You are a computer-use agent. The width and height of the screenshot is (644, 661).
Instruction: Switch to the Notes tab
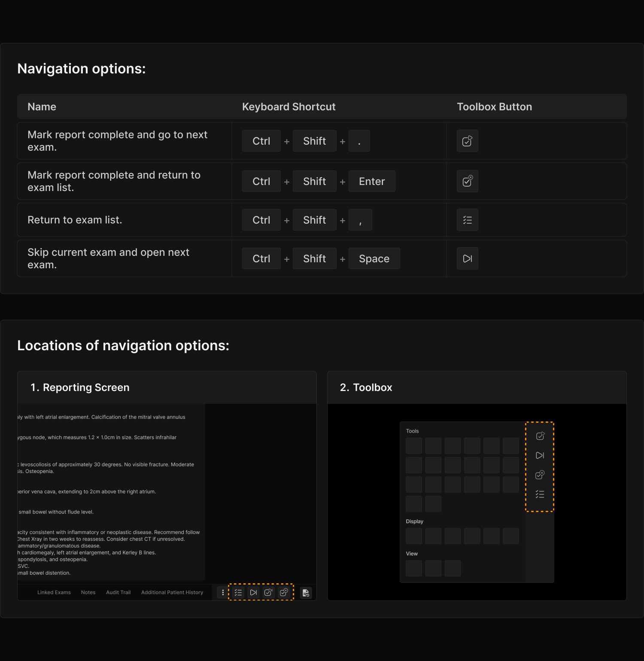tap(88, 592)
